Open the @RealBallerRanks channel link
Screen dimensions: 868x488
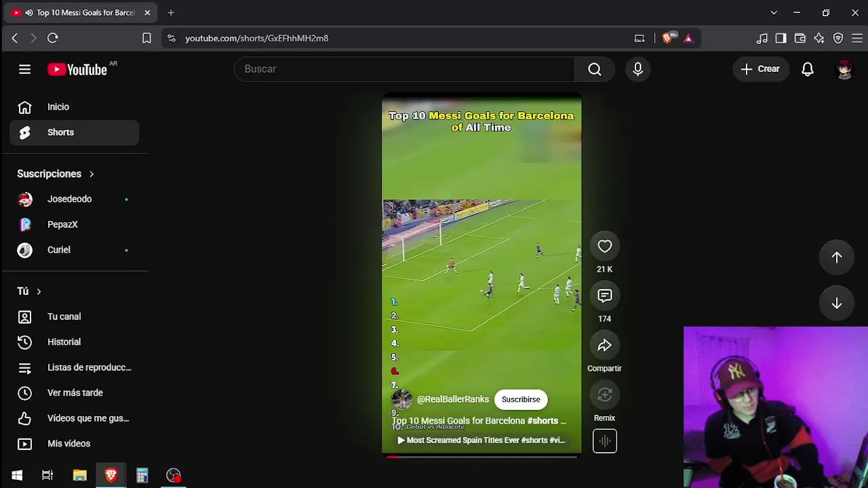point(453,399)
